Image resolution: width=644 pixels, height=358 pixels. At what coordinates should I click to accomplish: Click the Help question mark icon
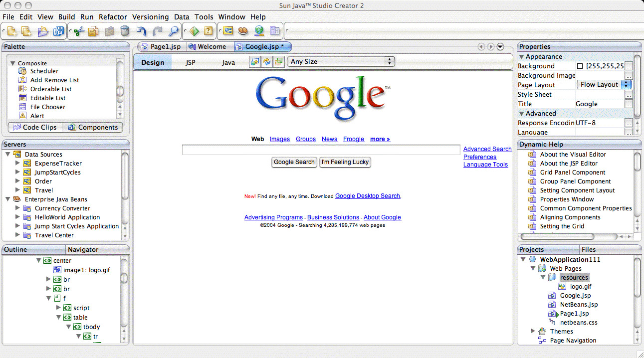(209, 31)
